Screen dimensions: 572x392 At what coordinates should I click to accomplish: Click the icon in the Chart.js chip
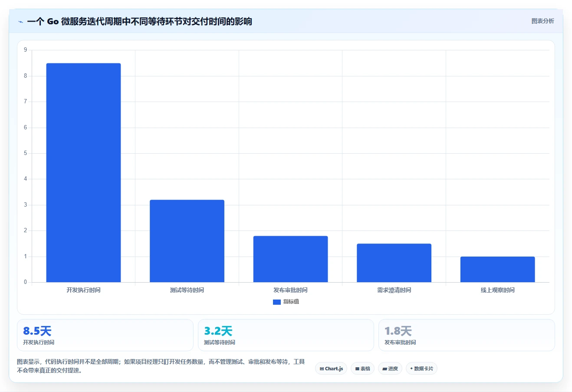point(322,369)
